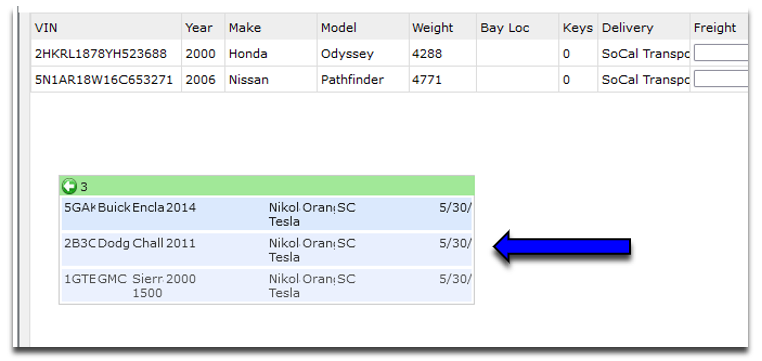Click the green back arrow icon
Screen dimensions: 762x361
(69, 187)
